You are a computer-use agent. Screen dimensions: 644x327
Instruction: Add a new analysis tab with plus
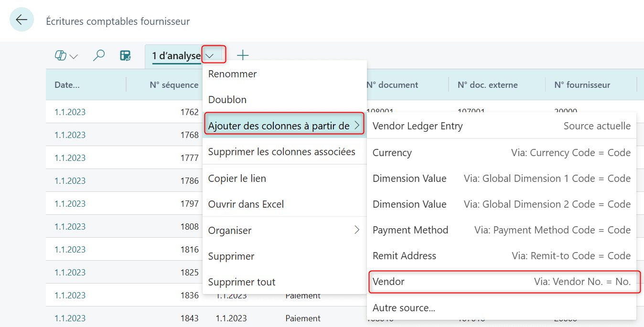click(243, 55)
